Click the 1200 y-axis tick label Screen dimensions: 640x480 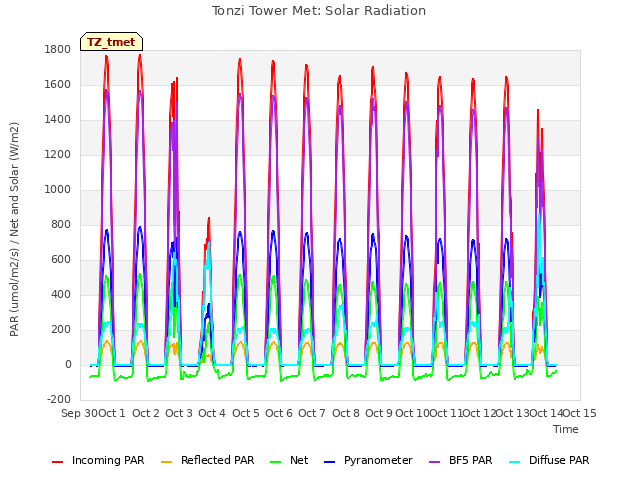(x=58, y=155)
